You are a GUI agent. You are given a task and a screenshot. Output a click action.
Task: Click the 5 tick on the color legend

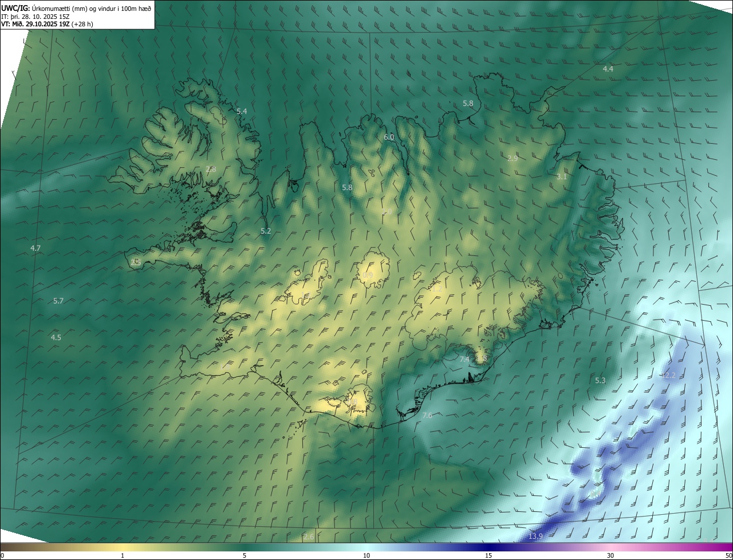pyautogui.click(x=245, y=555)
